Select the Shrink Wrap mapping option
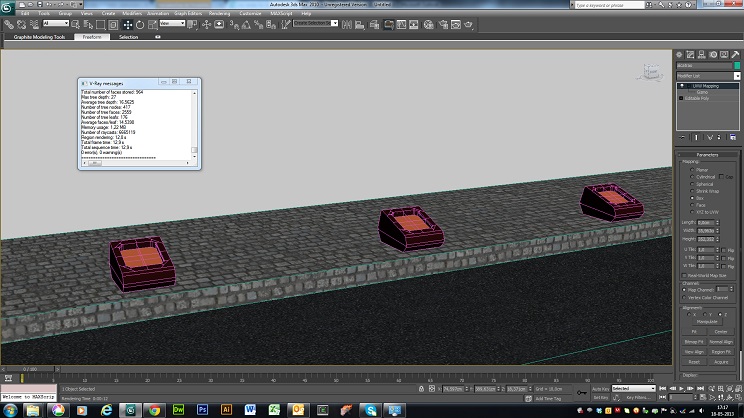Viewport: 744px width, 418px height. [x=692, y=191]
